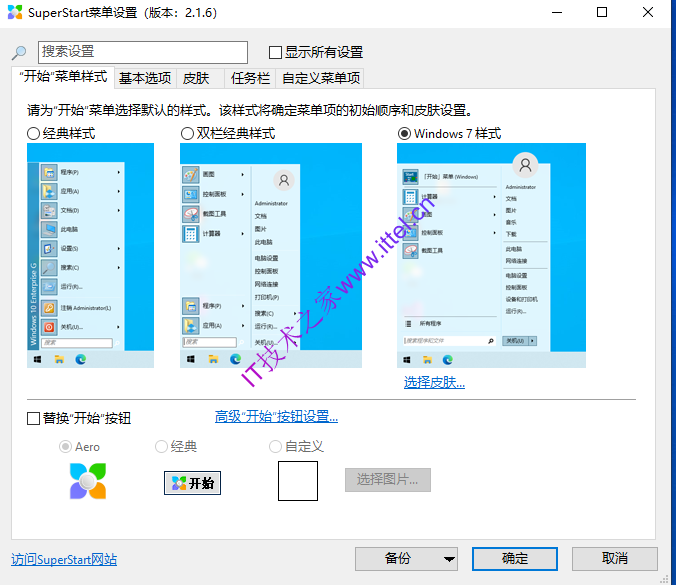
Task: Choose the Aero button radio option
Action: point(65,447)
